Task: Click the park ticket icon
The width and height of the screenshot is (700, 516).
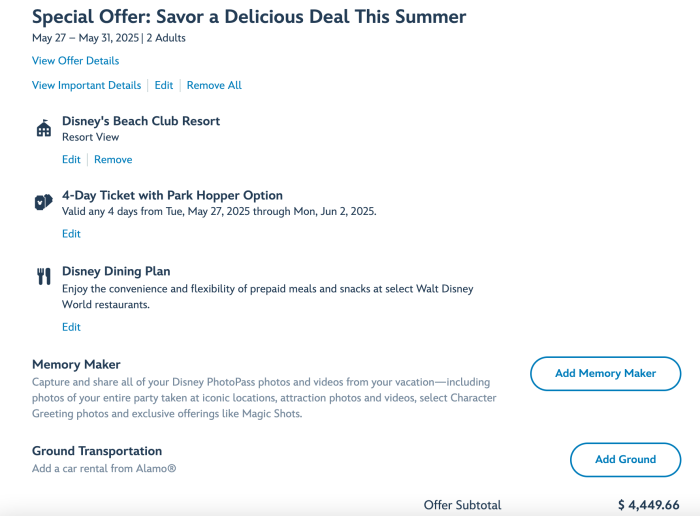Action: pyautogui.click(x=43, y=201)
